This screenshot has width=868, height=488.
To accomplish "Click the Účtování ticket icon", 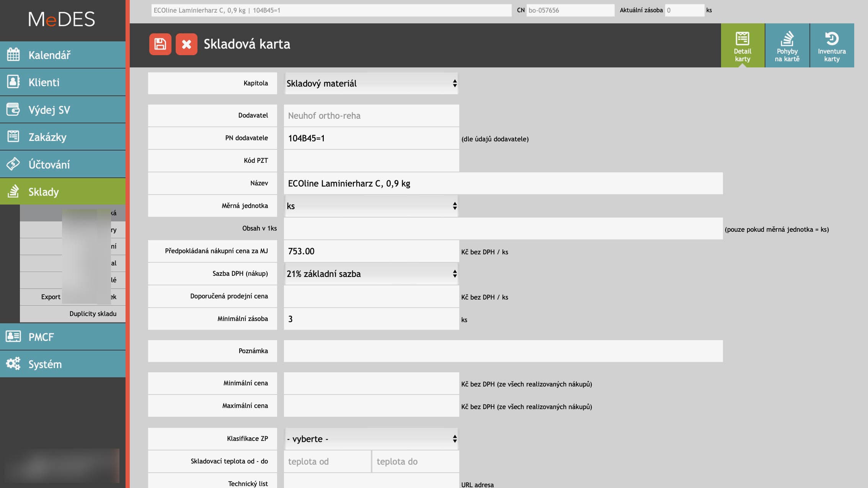I will 13,164.
